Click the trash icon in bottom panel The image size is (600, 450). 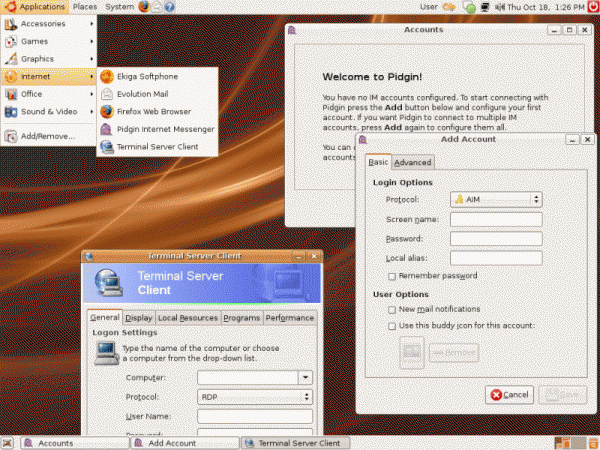click(x=593, y=443)
